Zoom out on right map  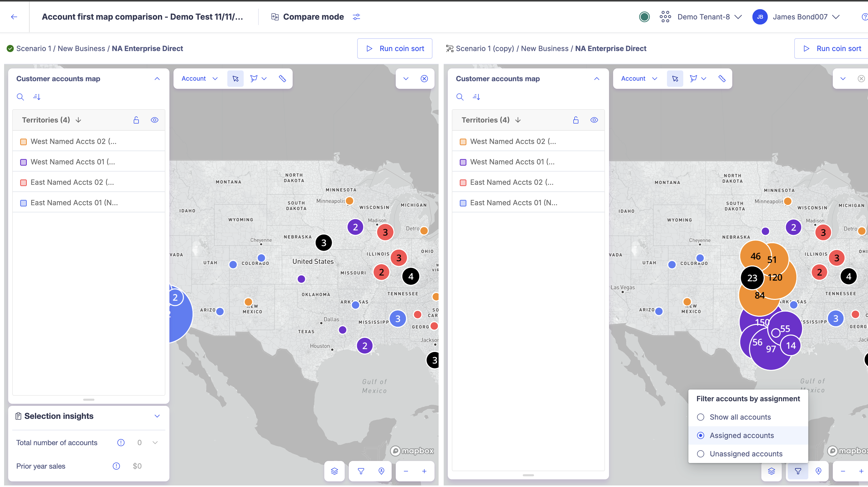point(843,471)
